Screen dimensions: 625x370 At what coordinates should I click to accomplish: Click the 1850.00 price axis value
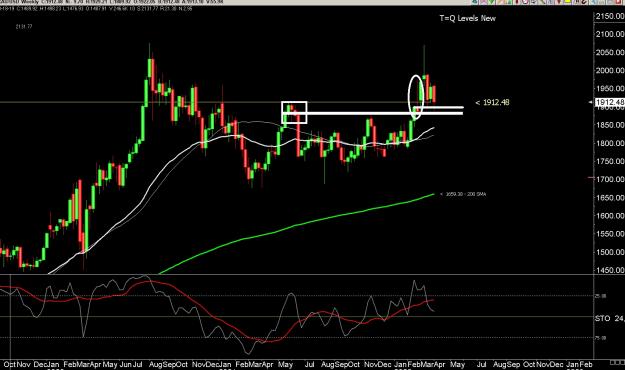(x=610, y=125)
